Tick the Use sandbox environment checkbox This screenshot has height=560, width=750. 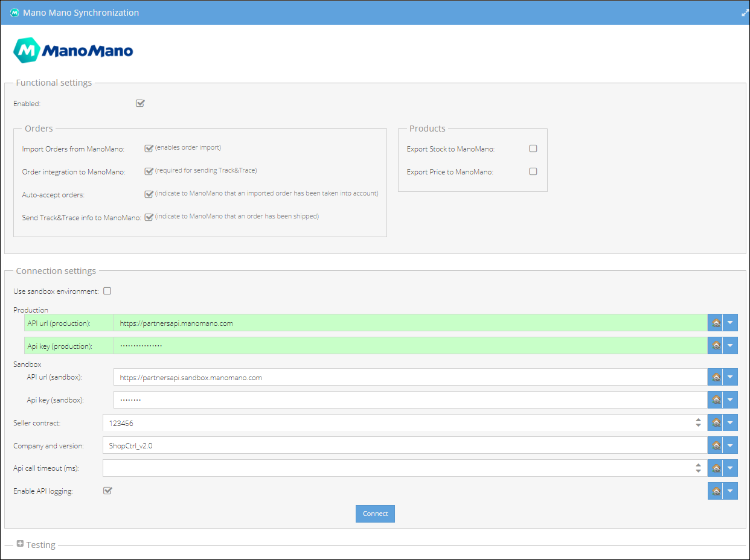[x=107, y=291]
